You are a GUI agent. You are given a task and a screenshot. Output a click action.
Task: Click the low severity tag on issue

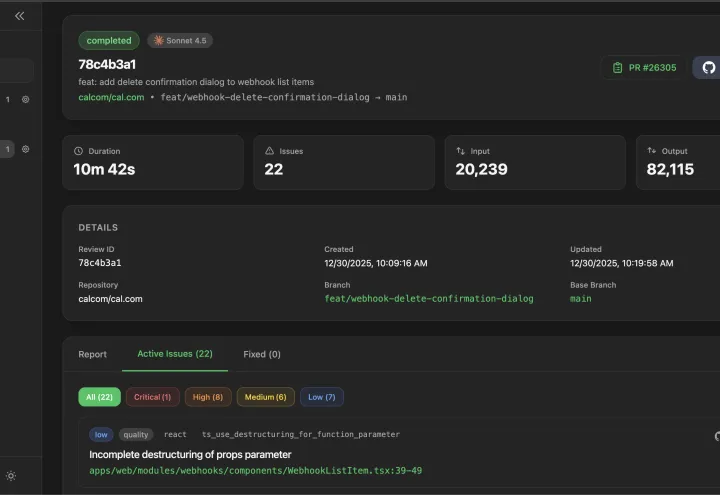tap(101, 434)
